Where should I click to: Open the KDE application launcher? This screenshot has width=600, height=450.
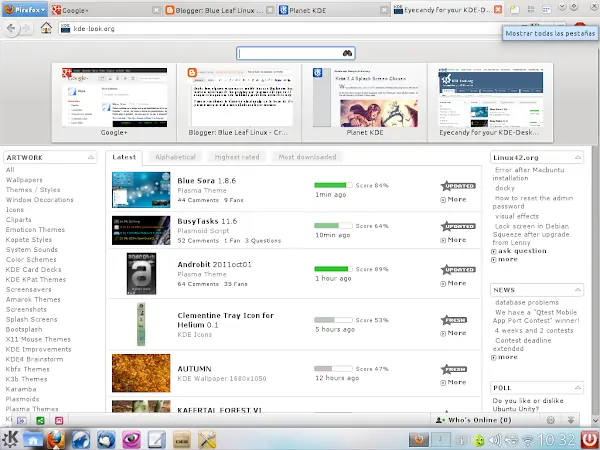[x=10, y=439]
